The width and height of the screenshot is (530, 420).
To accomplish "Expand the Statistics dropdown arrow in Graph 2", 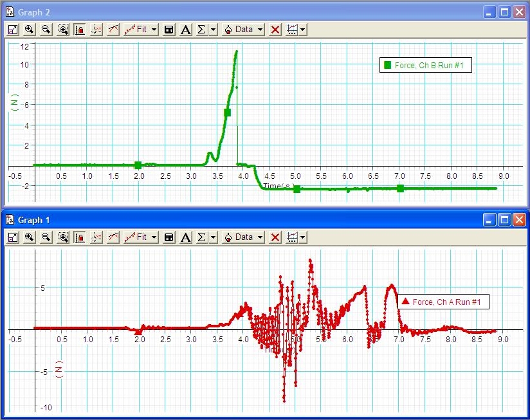I will point(213,30).
